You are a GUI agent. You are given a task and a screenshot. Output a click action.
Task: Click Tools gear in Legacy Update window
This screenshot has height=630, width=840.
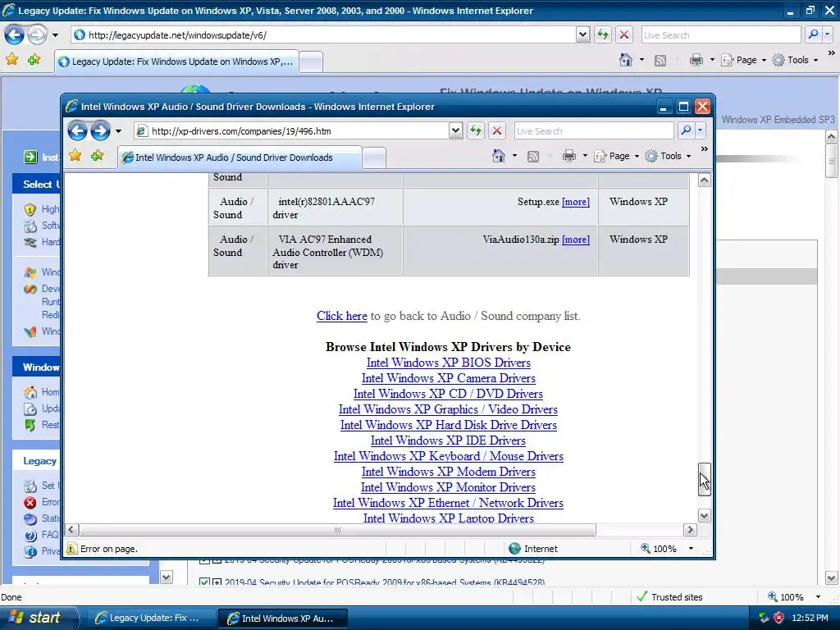(778, 60)
